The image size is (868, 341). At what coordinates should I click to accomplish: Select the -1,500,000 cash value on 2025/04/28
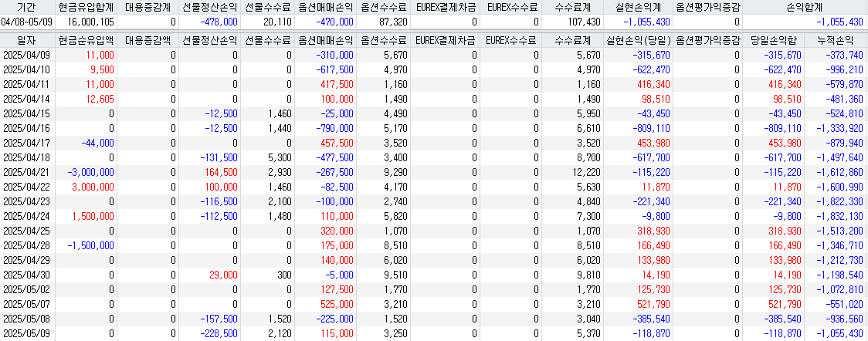[91, 245]
